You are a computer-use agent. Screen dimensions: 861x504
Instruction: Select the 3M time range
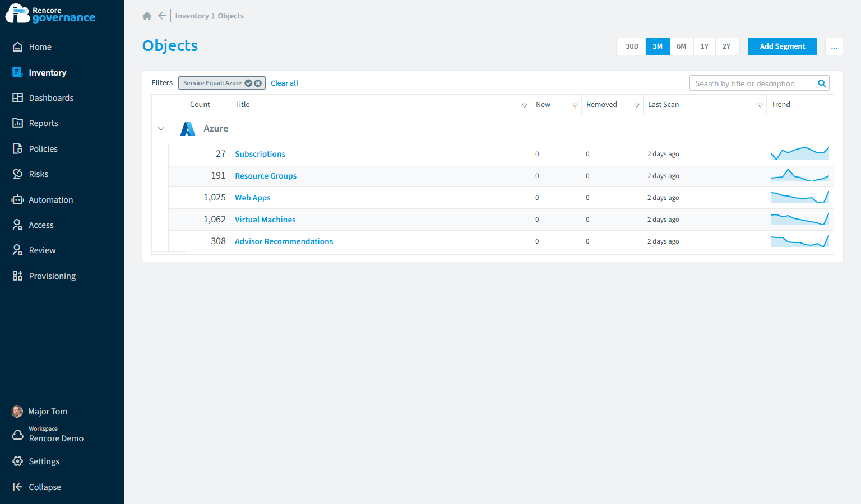pyautogui.click(x=658, y=46)
